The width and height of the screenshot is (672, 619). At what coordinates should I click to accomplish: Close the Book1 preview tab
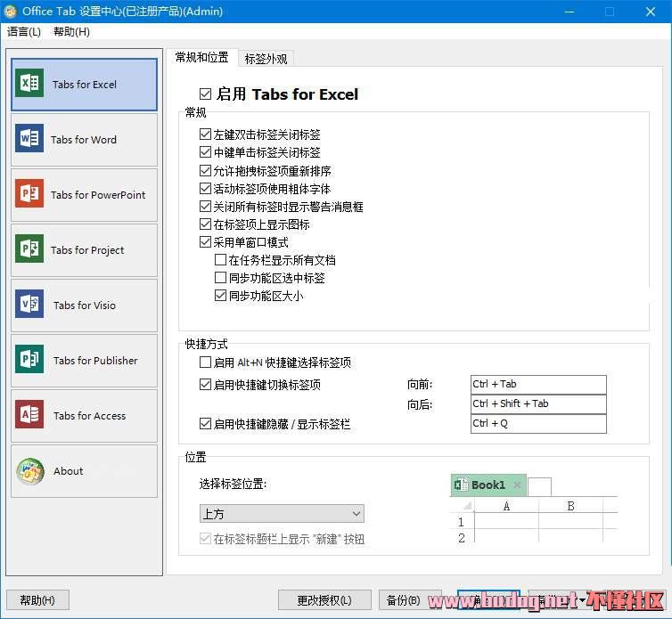tap(517, 485)
